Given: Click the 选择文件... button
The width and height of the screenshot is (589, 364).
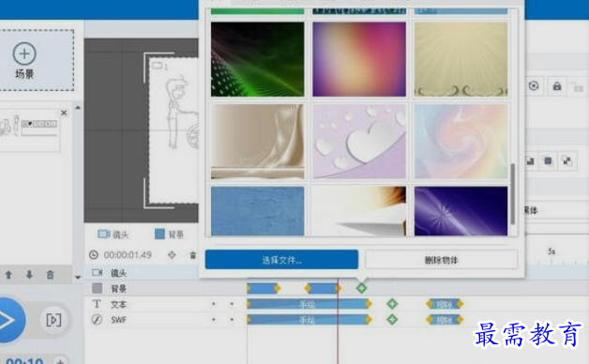Looking at the screenshot, I should (281, 260).
